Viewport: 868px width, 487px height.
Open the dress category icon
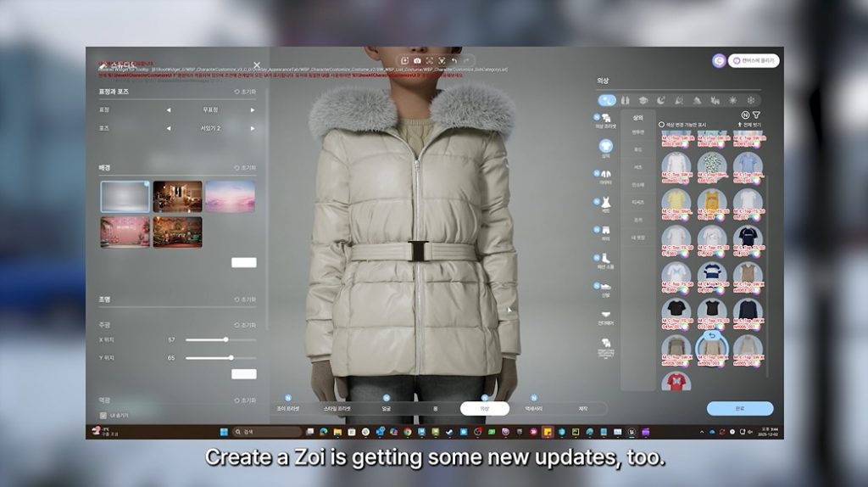(x=605, y=203)
